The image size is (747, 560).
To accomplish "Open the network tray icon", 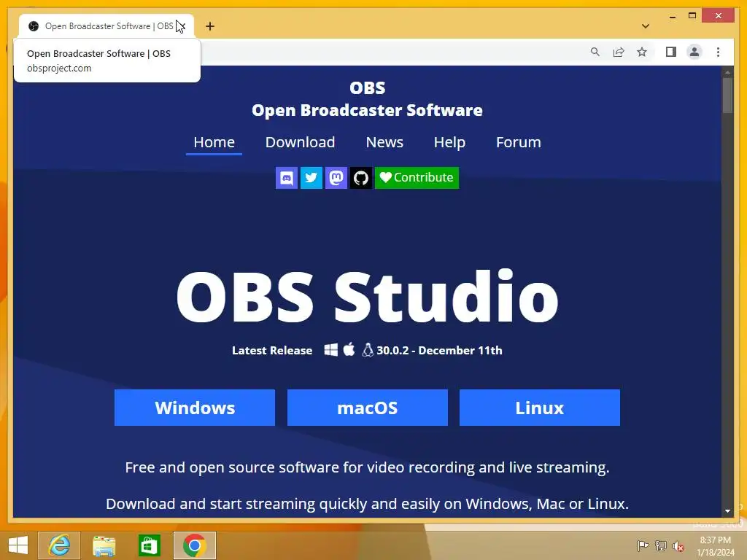I will [661, 546].
